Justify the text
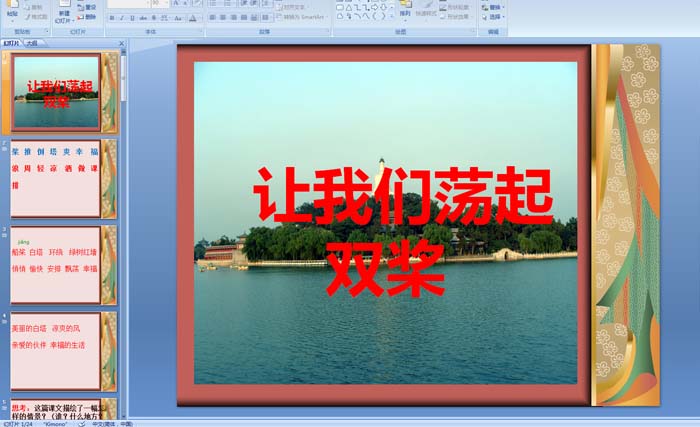700x427 pixels. (244, 17)
